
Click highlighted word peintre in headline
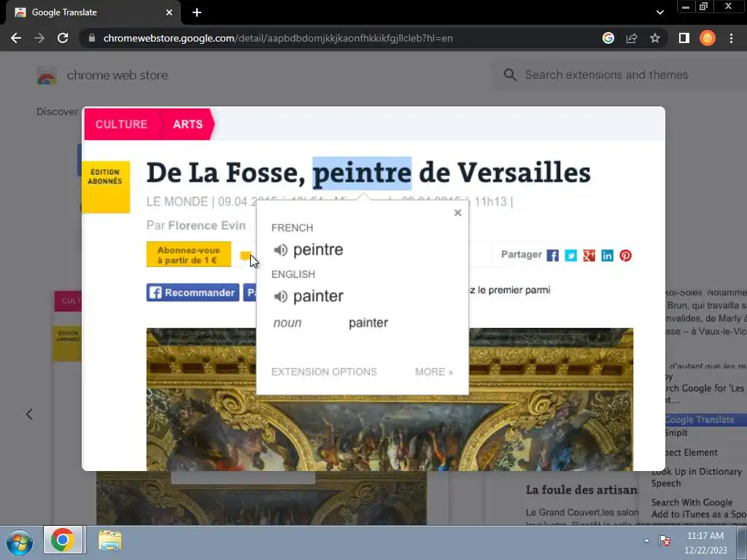(x=362, y=173)
